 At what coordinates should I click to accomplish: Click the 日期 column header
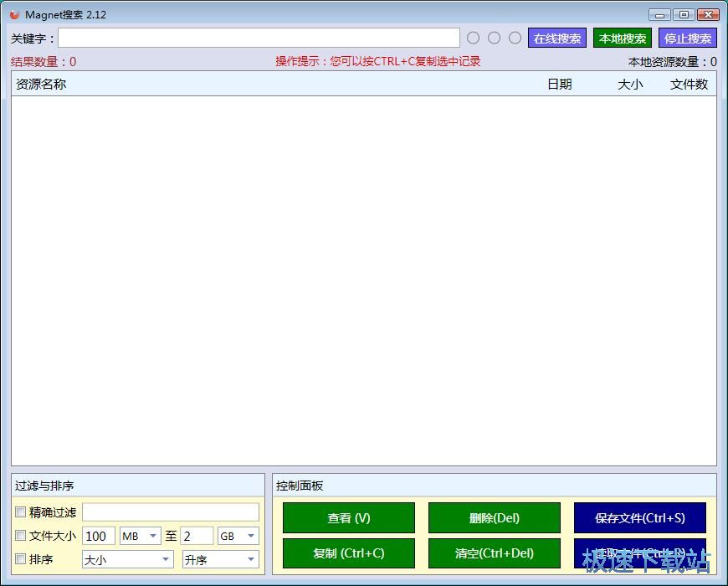tap(559, 84)
